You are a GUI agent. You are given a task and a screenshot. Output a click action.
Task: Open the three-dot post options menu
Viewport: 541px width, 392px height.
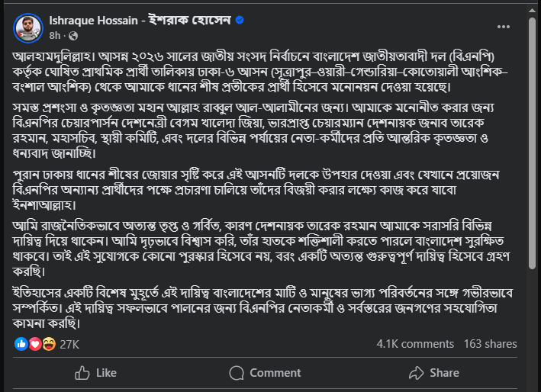[503, 27]
